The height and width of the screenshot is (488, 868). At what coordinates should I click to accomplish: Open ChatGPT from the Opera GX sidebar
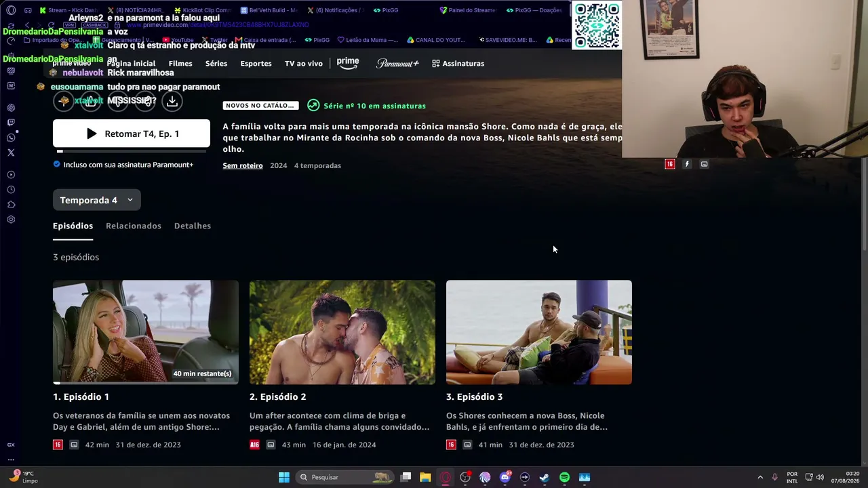pyautogui.click(x=11, y=108)
